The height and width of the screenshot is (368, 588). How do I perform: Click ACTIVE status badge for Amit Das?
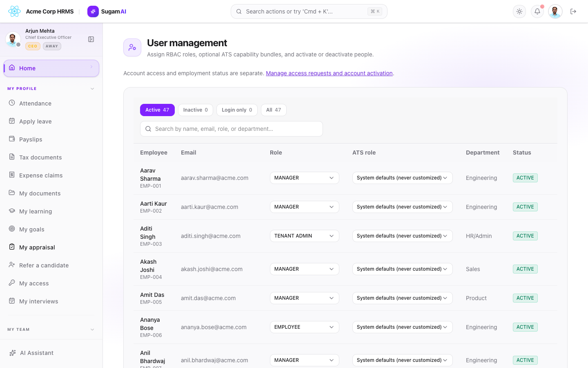(525, 298)
